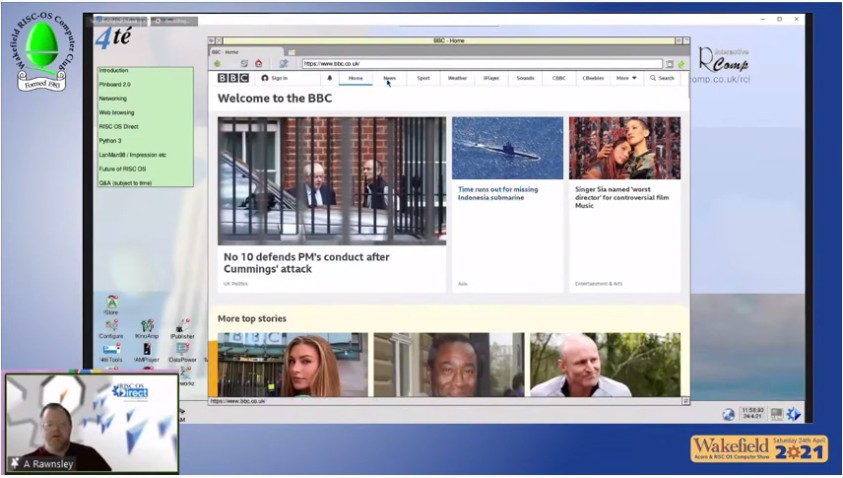The height and width of the screenshot is (478, 843).
Task: Click the new tab button beside BBC tab
Action: pos(291,52)
